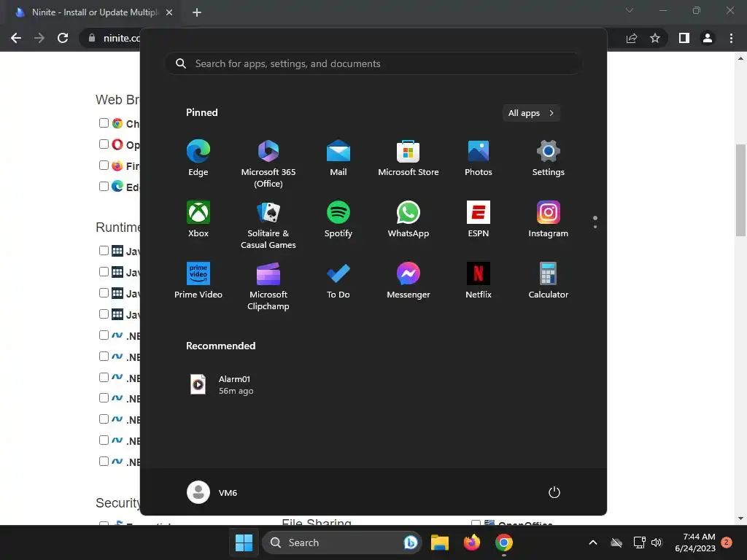This screenshot has height=560, width=747.
Task: View site info via the lock icon
Action: click(x=92, y=38)
